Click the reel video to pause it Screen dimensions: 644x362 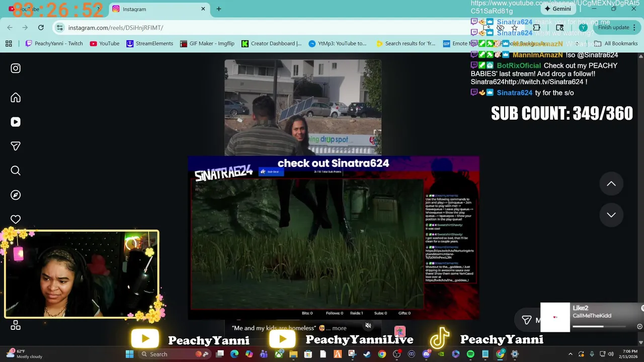pyautogui.click(x=303, y=107)
